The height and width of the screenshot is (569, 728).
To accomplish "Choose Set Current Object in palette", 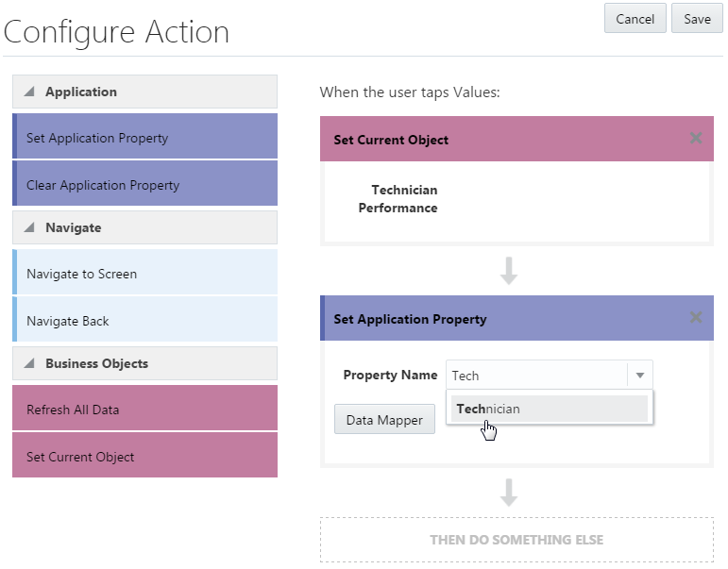I will point(144,457).
